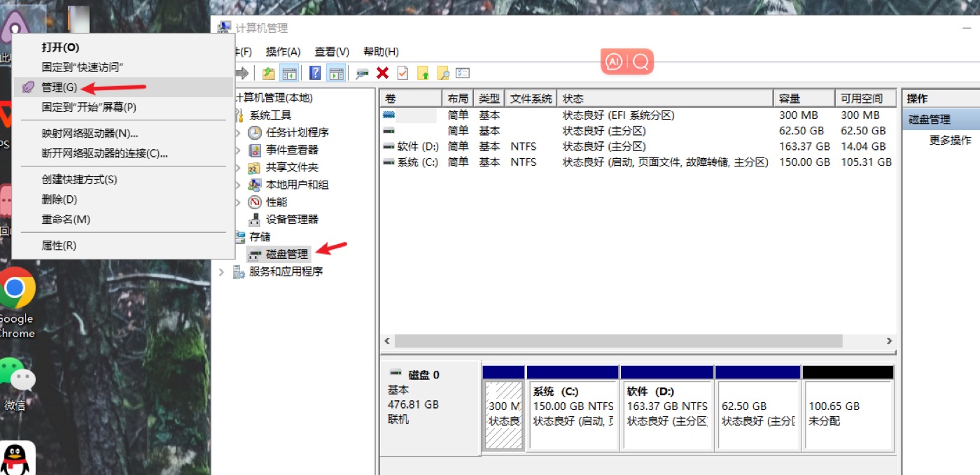
Task: Click the properties checkmark page icon
Action: [x=402, y=73]
